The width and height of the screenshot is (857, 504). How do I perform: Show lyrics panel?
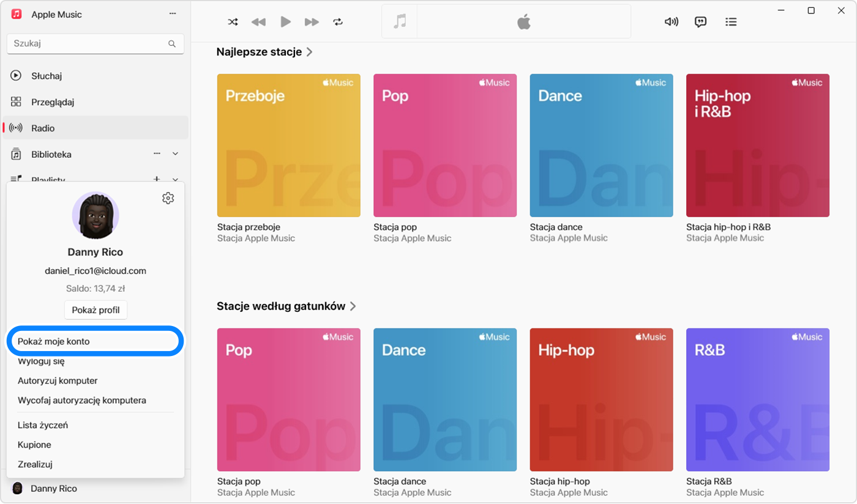point(701,22)
